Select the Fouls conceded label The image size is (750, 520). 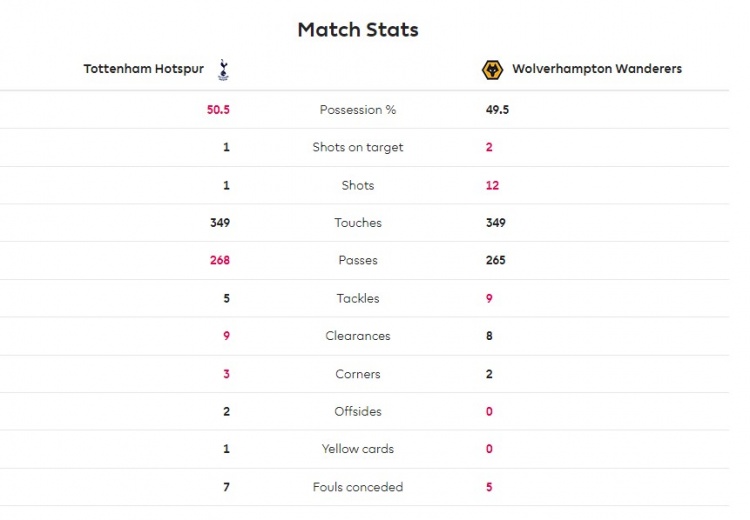click(358, 487)
